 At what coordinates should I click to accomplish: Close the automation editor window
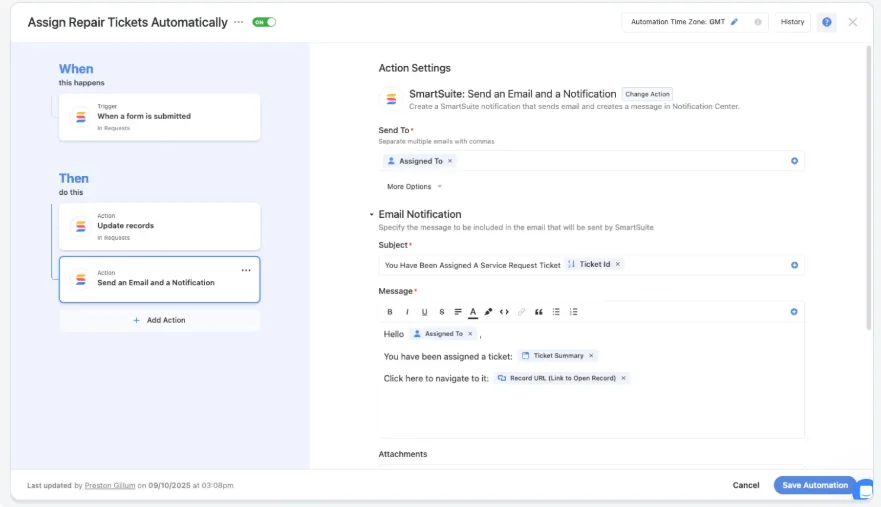852,22
